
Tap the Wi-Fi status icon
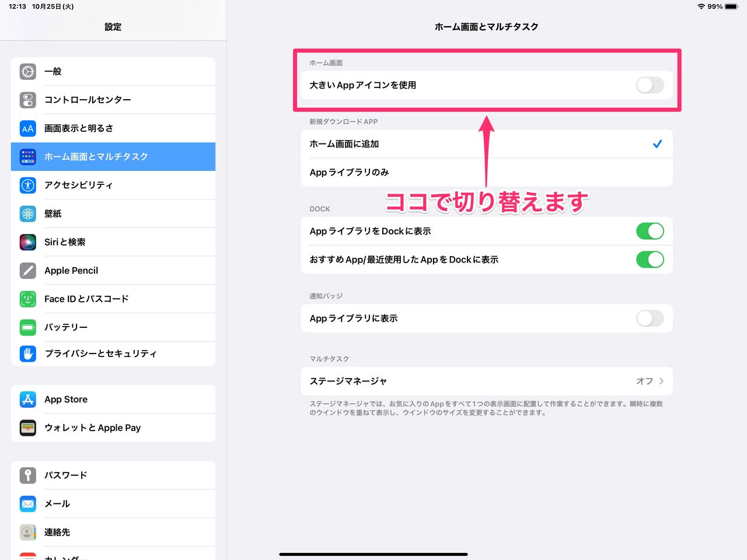click(x=701, y=6)
